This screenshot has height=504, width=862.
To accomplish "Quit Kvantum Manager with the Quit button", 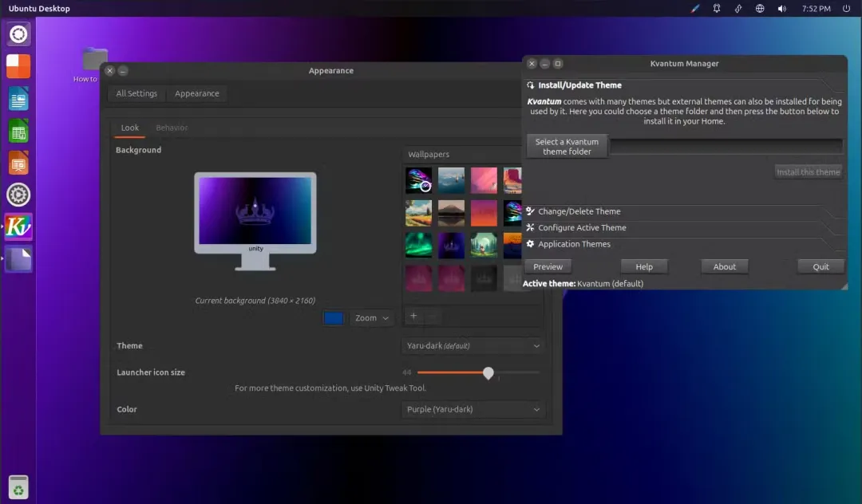I will click(820, 267).
